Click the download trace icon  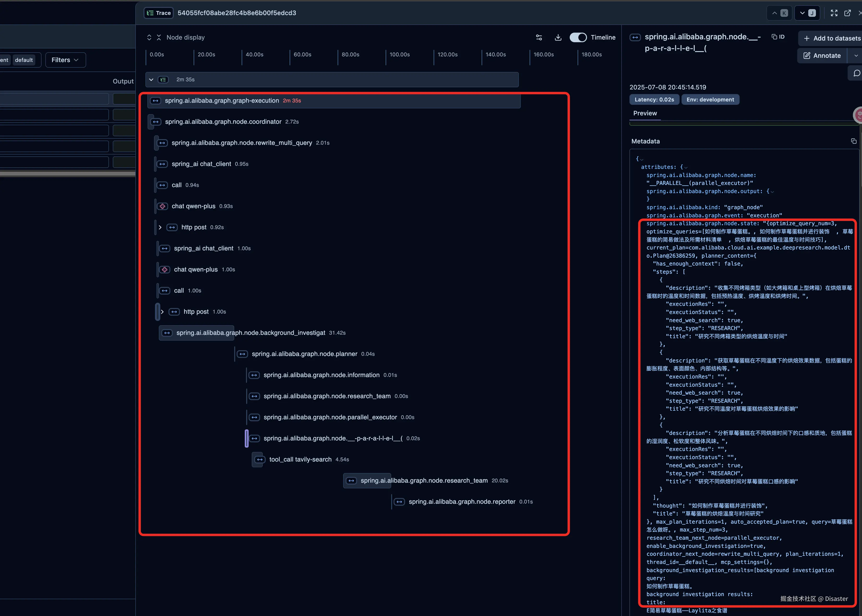click(558, 38)
